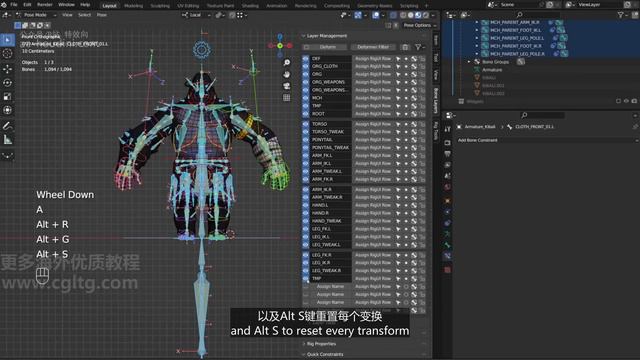The width and height of the screenshot is (640, 360).
Task: Select MCH_PARENT_LEG_POLE.L in the outliner
Action: coord(517,38)
